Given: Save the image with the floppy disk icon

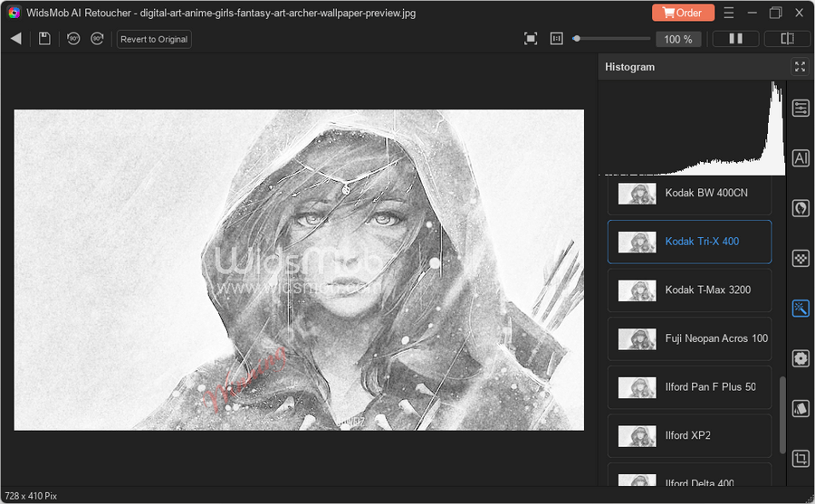Looking at the screenshot, I should click(x=44, y=38).
